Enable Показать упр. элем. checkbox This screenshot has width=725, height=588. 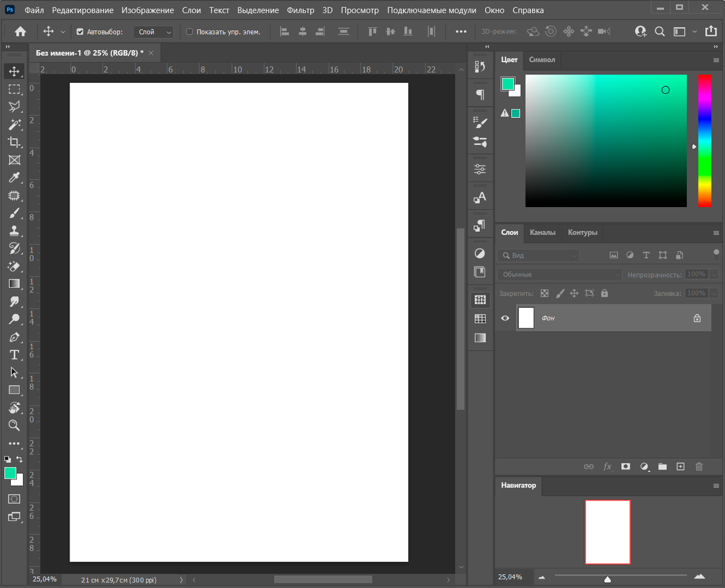189,32
